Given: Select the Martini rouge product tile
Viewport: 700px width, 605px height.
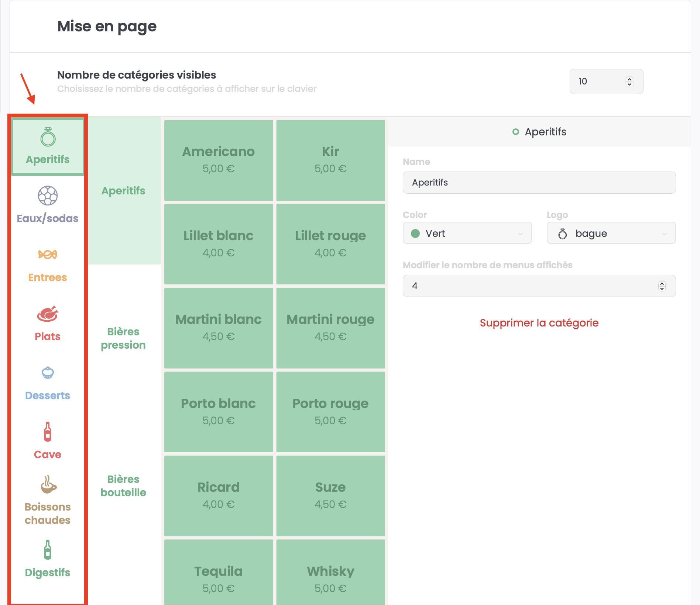Looking at the screenshot, I should [330, 328].
